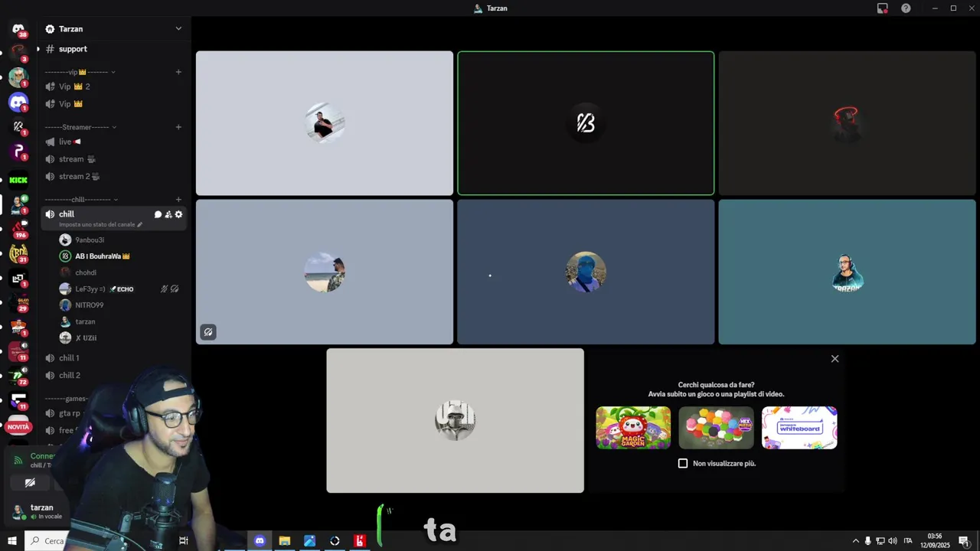980x551 pixels.
Task: Open the volume tray icon
Action: 893,541
